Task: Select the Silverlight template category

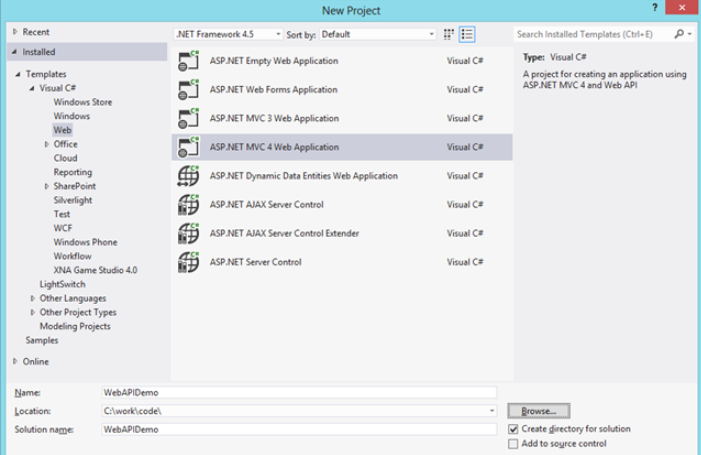Action: [x=73, y=200]
